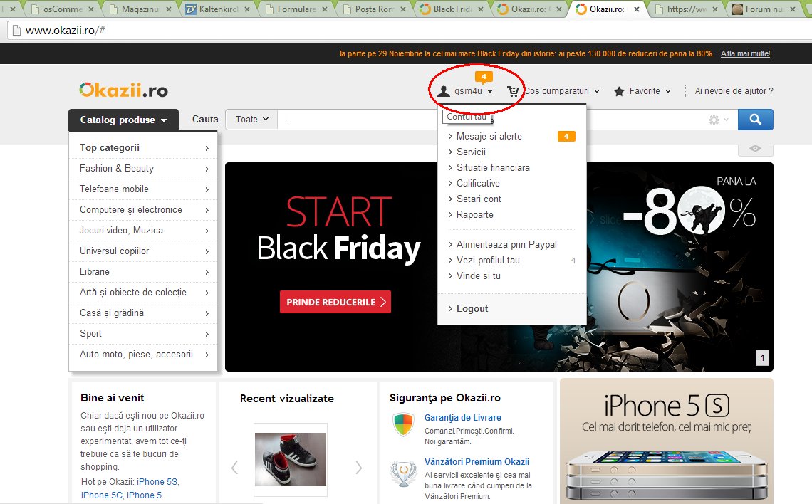
Task: Show next recently viewed item arrow
Action: coord(358,467)
